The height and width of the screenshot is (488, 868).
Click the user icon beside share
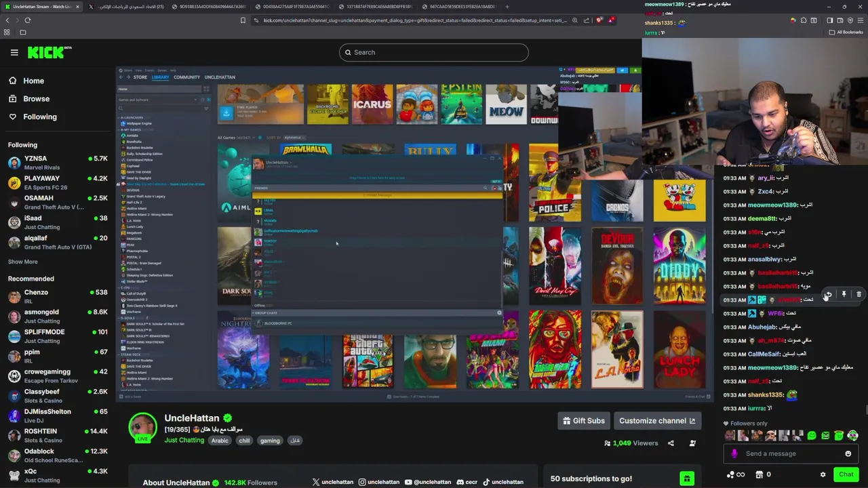(692, 443)
